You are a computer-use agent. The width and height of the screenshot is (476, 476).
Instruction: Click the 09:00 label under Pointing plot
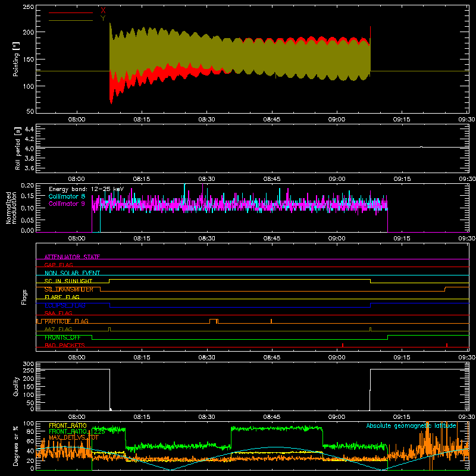[x=337, y=120]
